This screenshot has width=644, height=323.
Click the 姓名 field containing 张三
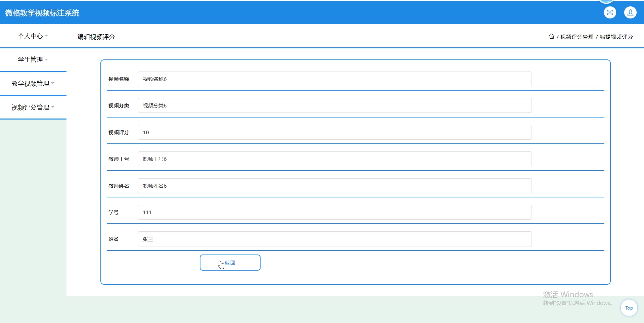tap(335, 239)
